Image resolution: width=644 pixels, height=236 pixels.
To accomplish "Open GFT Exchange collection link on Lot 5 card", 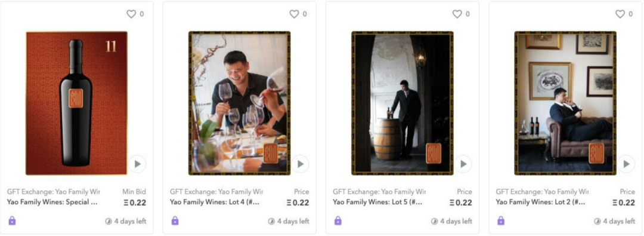I will (x=379, y=192).
